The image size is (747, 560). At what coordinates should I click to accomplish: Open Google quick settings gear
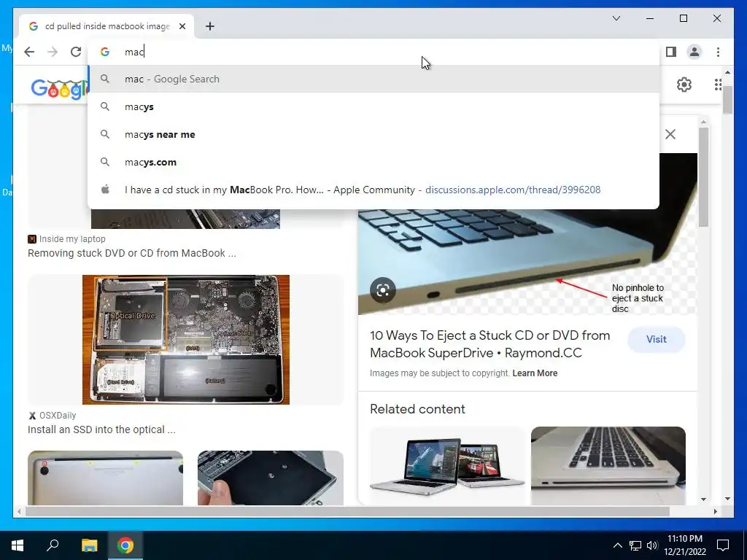[x=684, y=85]
